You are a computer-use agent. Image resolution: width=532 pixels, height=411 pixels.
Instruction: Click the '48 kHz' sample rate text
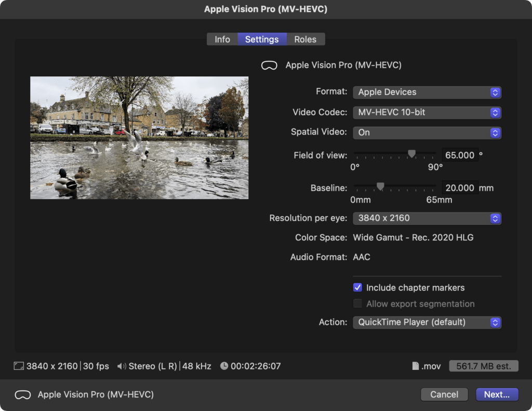[x=197, y=366]
